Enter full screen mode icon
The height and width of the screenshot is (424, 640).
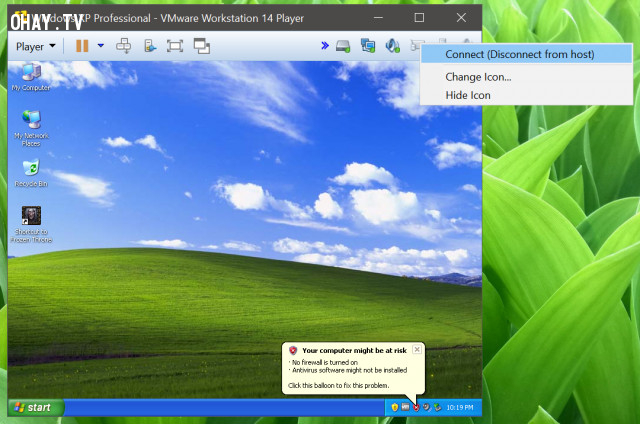pyautogui.click(x=175, y=46)
